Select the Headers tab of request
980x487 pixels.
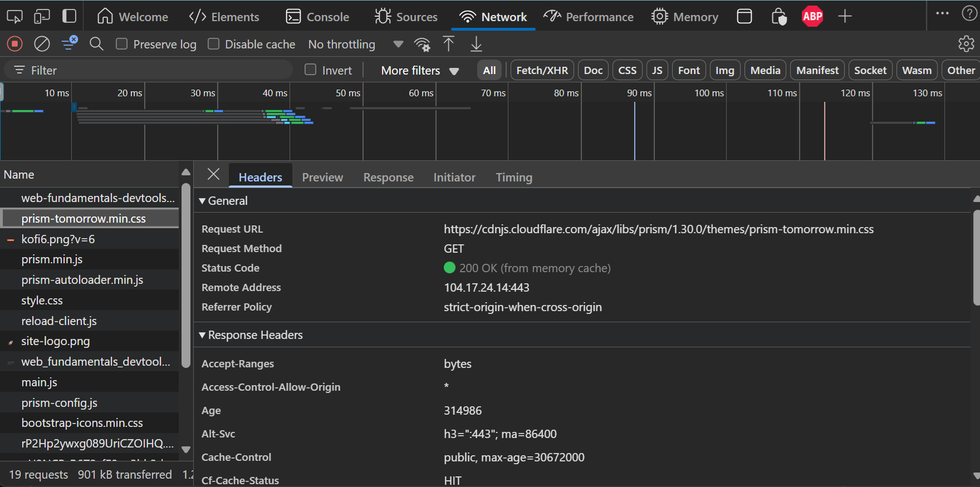click(261, 177)
